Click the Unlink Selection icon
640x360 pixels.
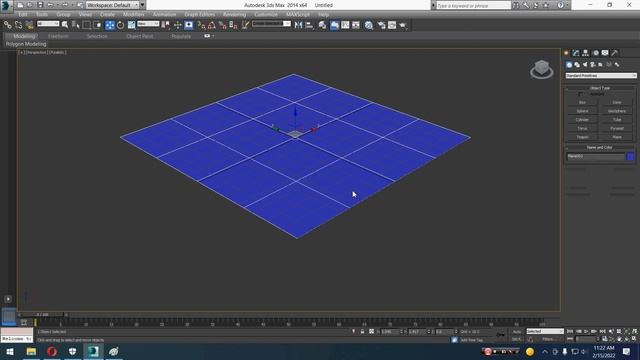pos(18,25)
